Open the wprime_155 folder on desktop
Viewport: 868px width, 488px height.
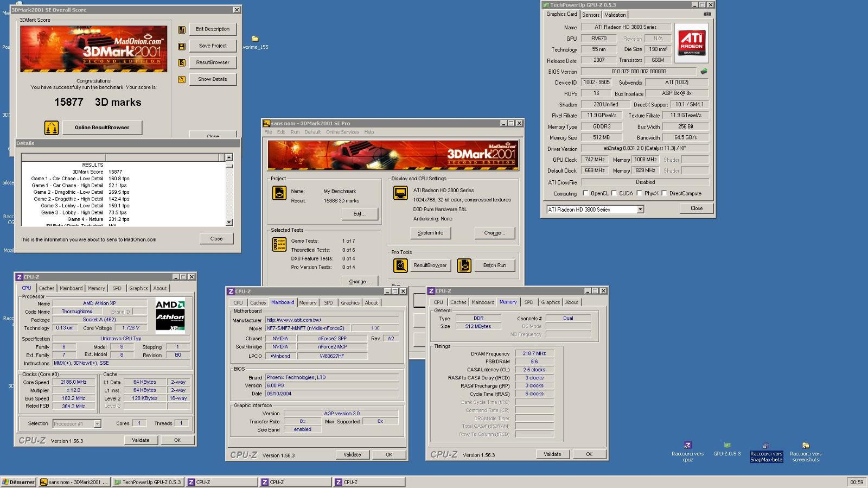(x=255, y=42)
